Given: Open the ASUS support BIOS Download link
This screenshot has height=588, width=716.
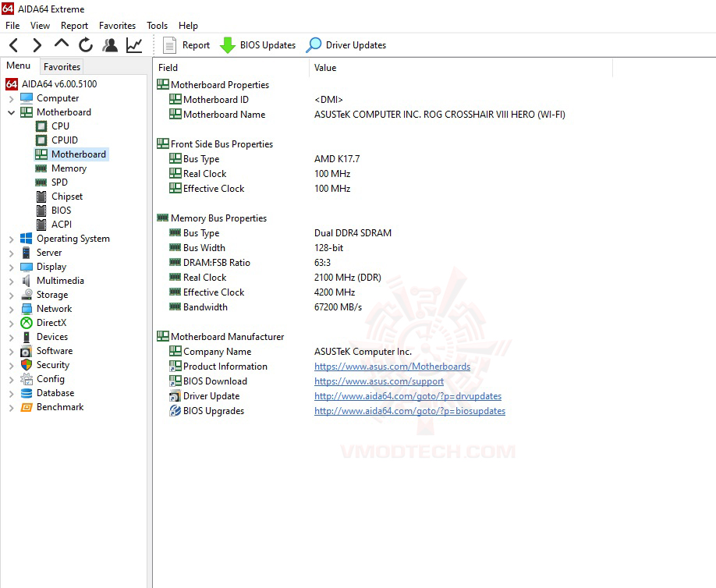Looking at the screenshot, I should [x=379, y=381].
